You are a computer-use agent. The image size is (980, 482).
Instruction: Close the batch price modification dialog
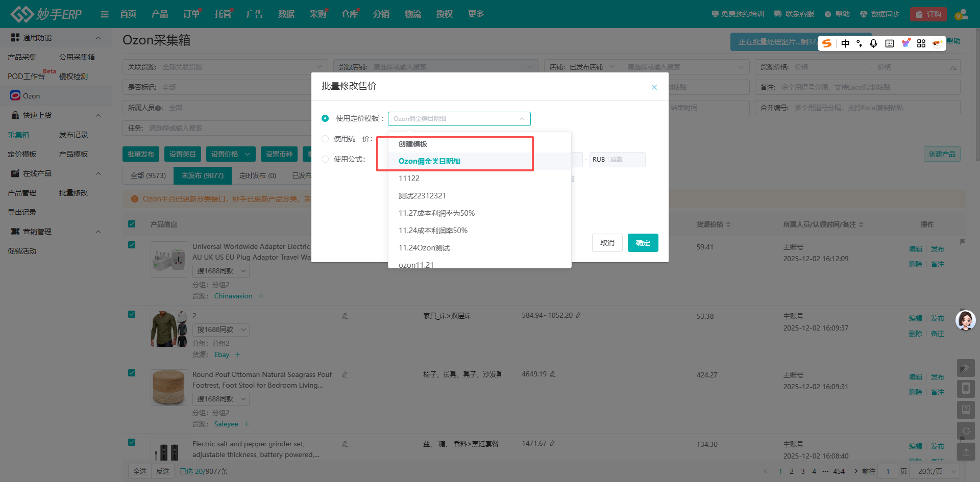(654, 87)
